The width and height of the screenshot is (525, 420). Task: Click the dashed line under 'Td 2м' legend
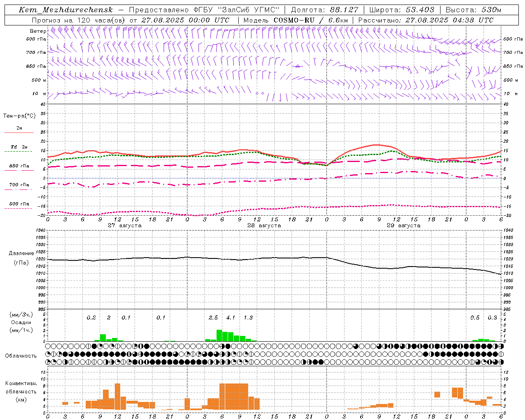point(18,151)
